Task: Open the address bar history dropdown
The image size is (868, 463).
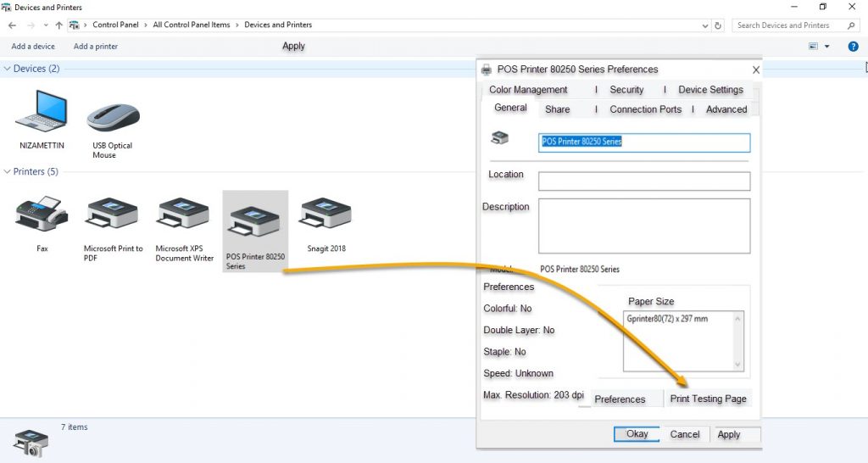Action: pyautogui.click(x=704, y=25)
